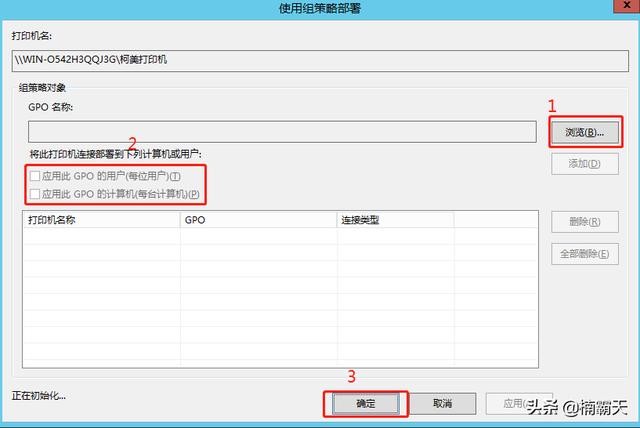Check 应用此 GPO 的计算机(每台计算机) checkbox
This screenshot has height=428, width=640.
click(x=35, y=194)
